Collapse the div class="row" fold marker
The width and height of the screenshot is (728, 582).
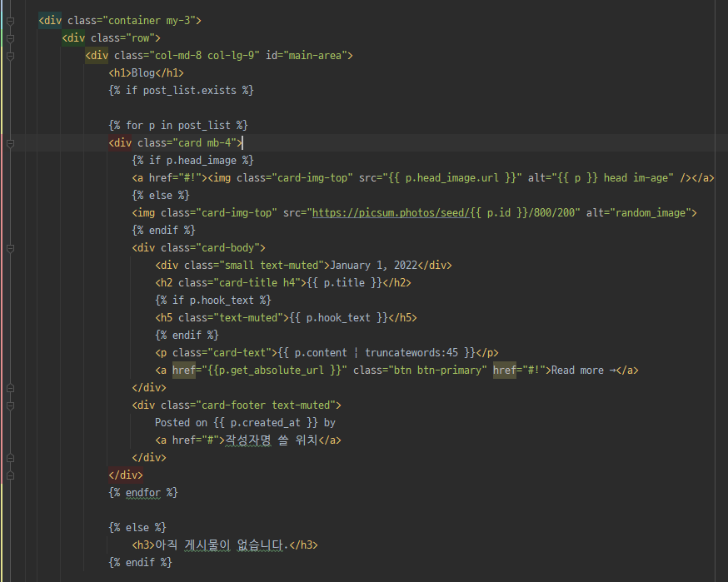(x=10, y=38)
